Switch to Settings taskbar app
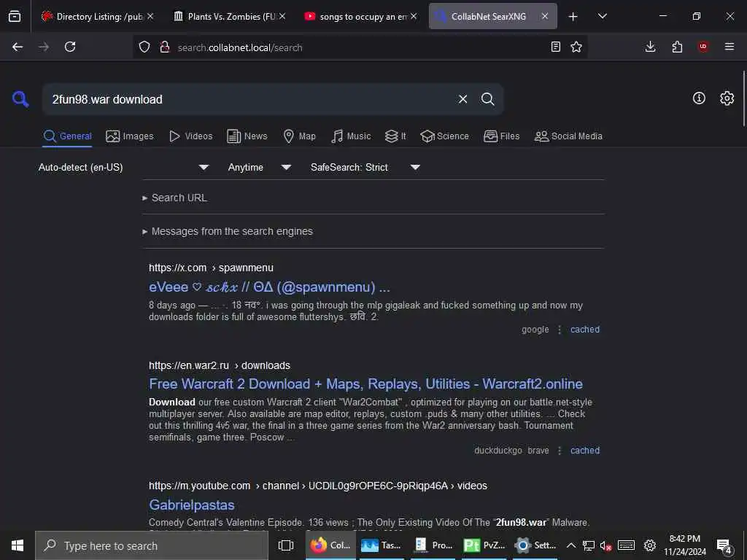 click(535, 545)
